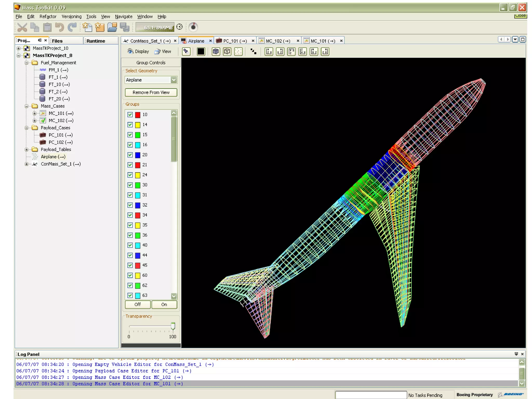Switch to the MC_102 editor tab

click(279, 41)
